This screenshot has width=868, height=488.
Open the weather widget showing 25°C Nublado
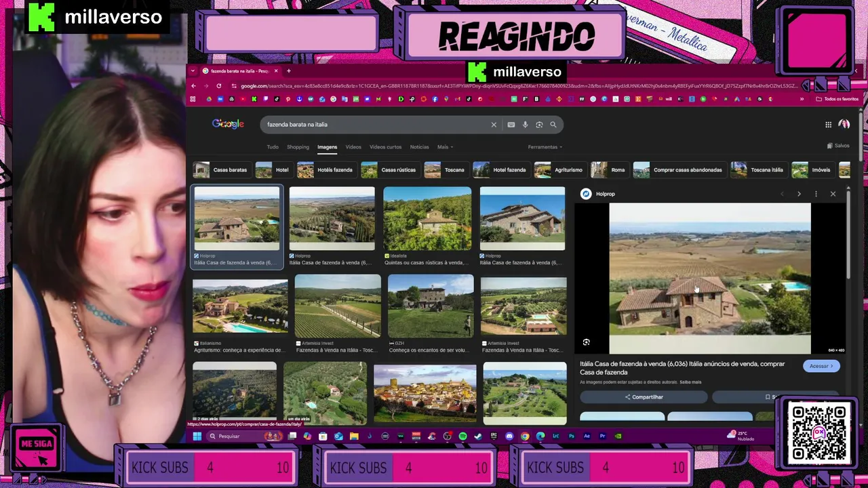741,436
